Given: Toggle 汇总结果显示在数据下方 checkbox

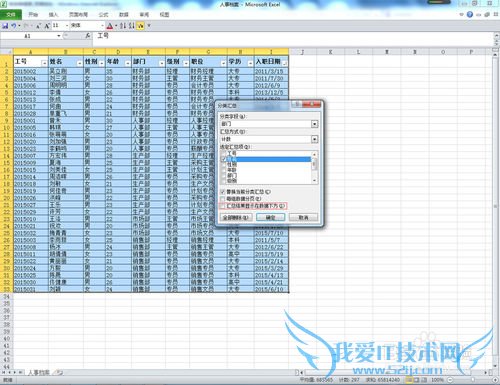Looking at the screenshot, I should (x=223, y=206).
